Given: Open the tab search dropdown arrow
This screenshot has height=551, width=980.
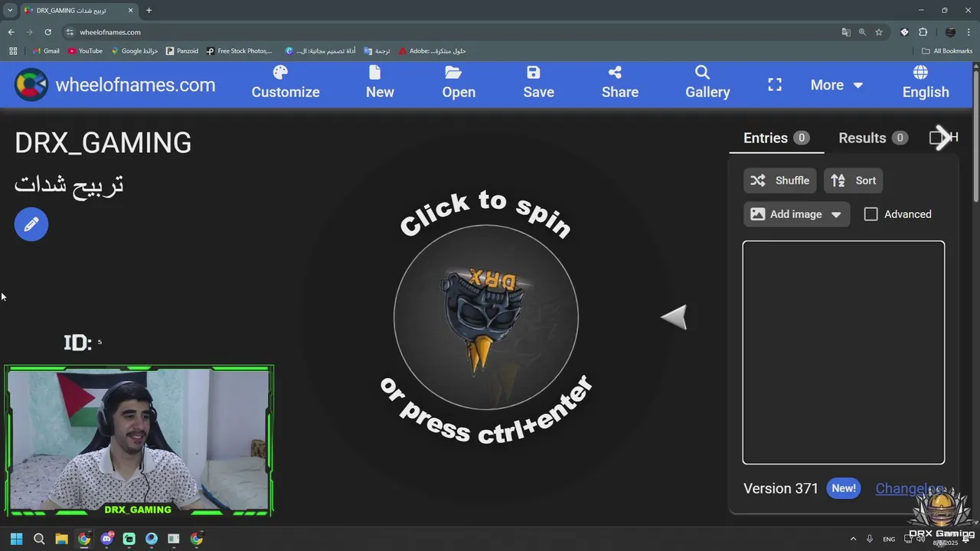Looking at the screenshot, I should coord(10,11).
